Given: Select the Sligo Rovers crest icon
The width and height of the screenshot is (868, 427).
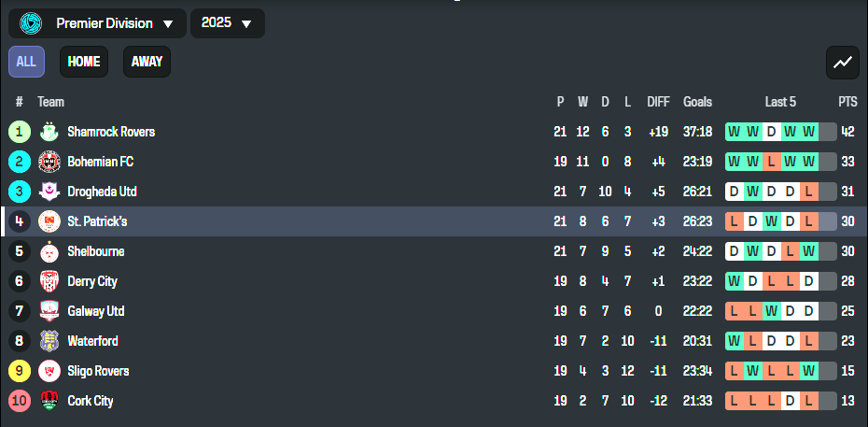Looking at the screenshot, I should [49, 371].
